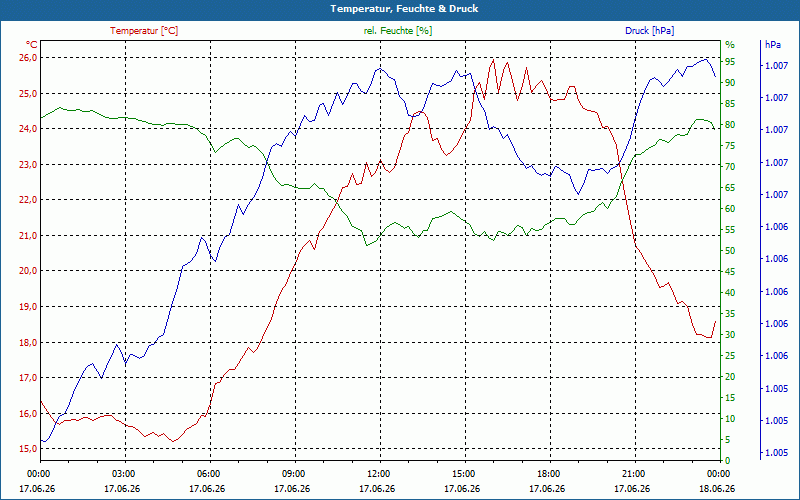Click the 12:00 time marker on the x-axis
Viewport: 800px width, 500px height.
[378, 473]
